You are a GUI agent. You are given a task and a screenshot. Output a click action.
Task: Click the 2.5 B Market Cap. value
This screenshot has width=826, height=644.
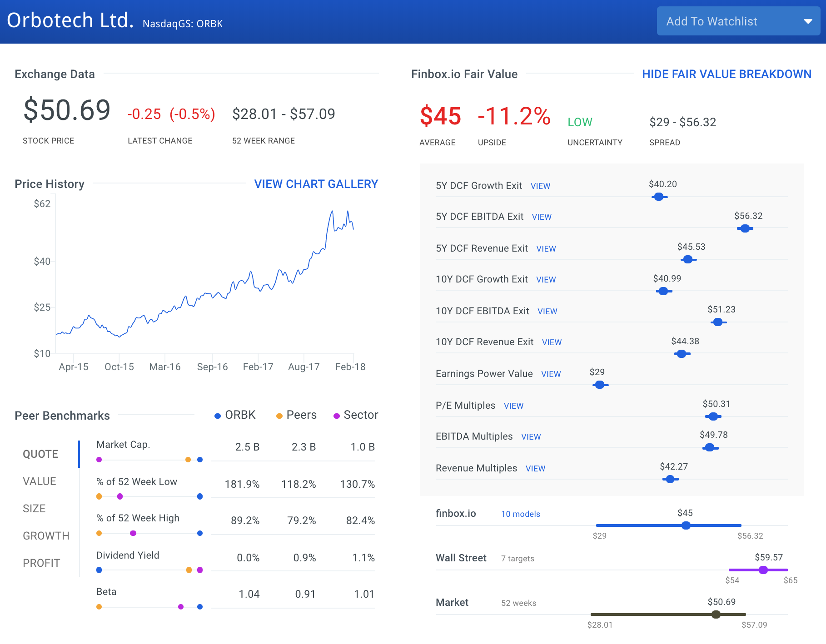(x=247, y=447)
